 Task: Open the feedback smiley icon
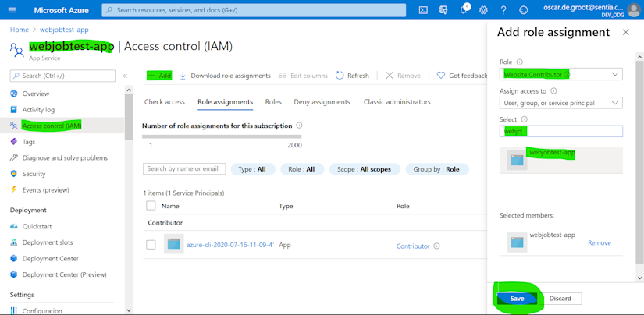523,10
